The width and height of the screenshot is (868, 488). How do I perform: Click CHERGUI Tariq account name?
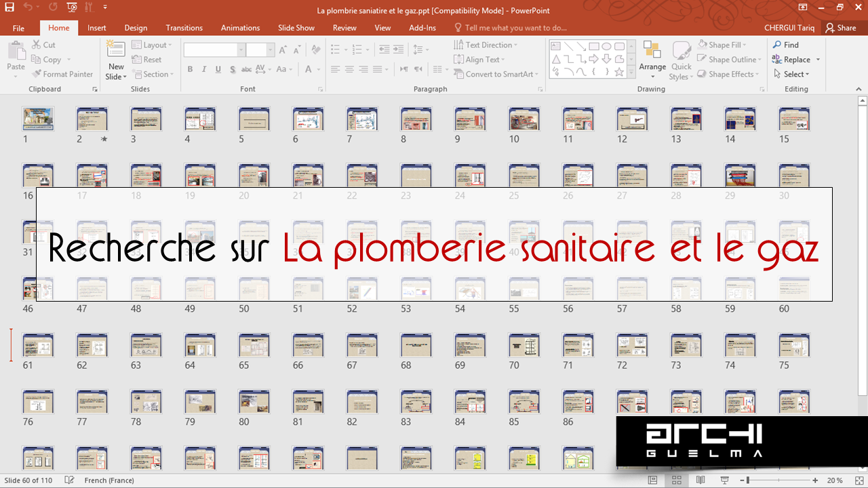(789, 28)
